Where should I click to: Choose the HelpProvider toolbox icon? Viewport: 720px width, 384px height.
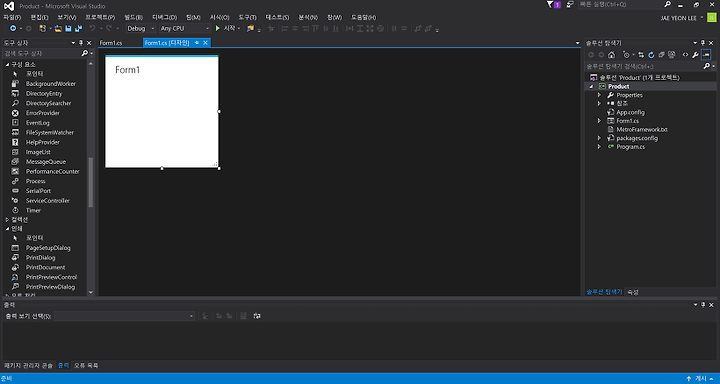tap(15, 142)
